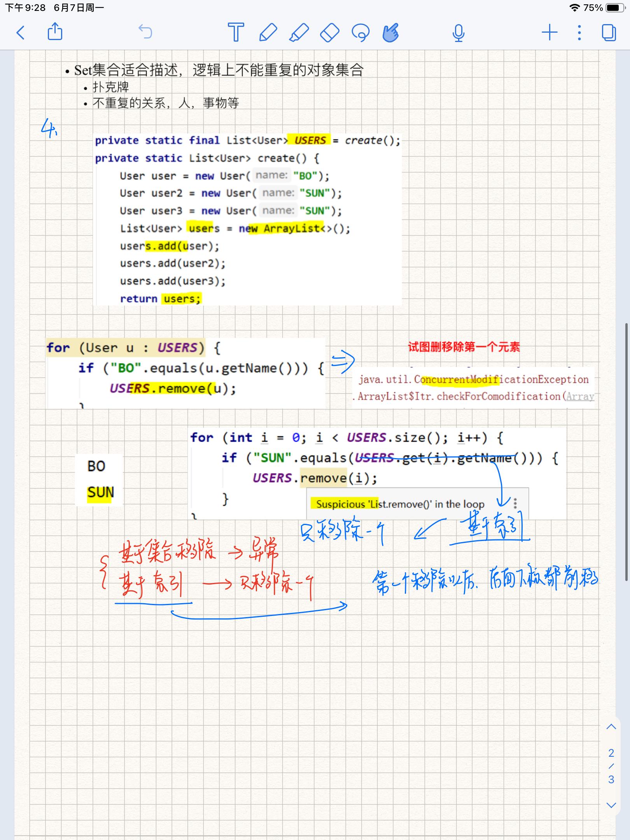Tap the Wi-Fi status icon
Image resolution: width=630 pixels, height=840 pixels.
tap(574, 8)
